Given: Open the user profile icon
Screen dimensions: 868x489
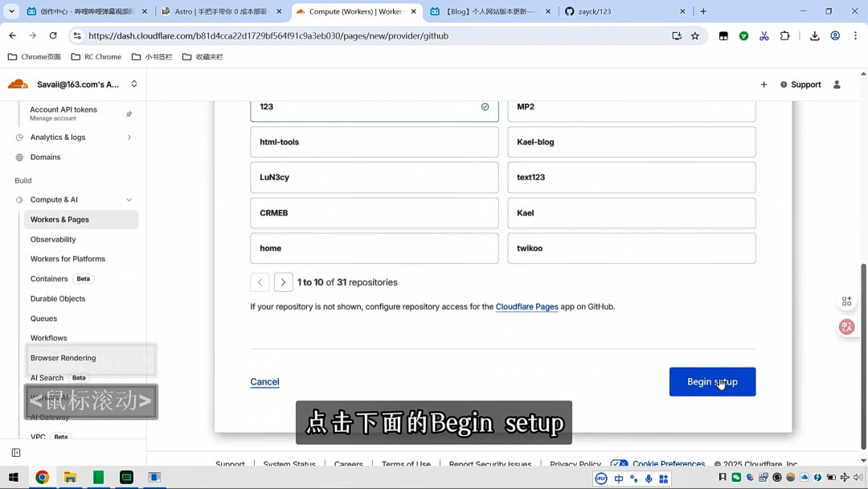Looking at the screenshot, I should pyautogui.click(x=837, y=84).
